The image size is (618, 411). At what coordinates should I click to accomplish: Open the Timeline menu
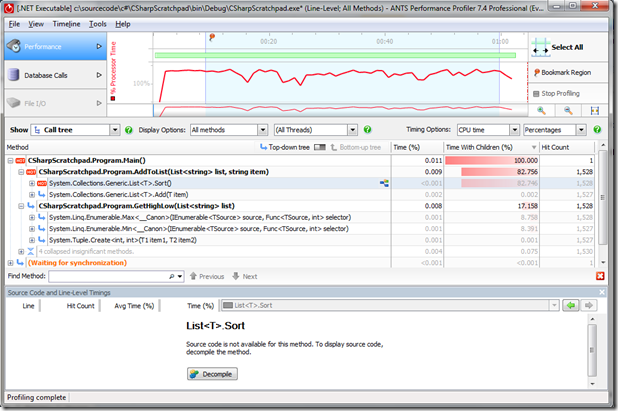coord(66,24)
